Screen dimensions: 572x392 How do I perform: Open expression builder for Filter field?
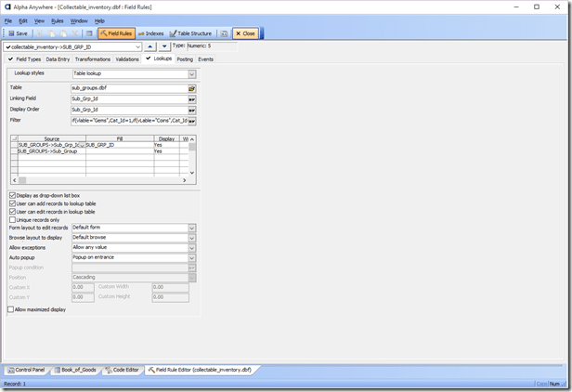pos(191,121)
